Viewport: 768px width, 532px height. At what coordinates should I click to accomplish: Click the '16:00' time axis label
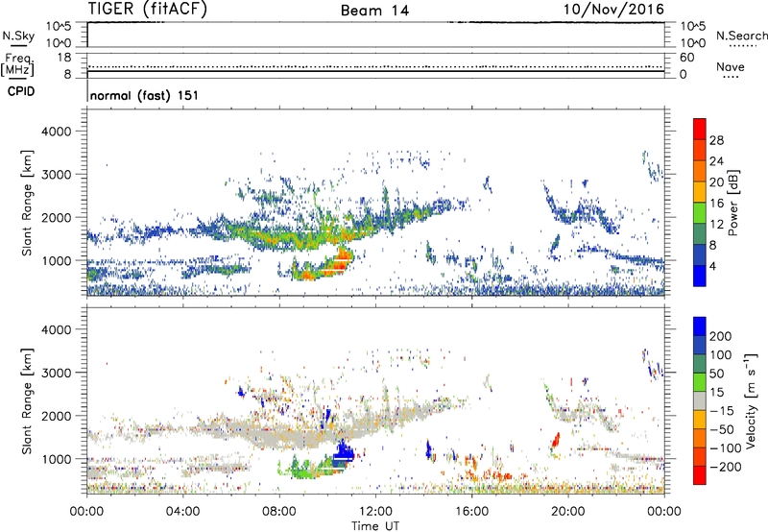pyautogui.click(x=471, y=512)
